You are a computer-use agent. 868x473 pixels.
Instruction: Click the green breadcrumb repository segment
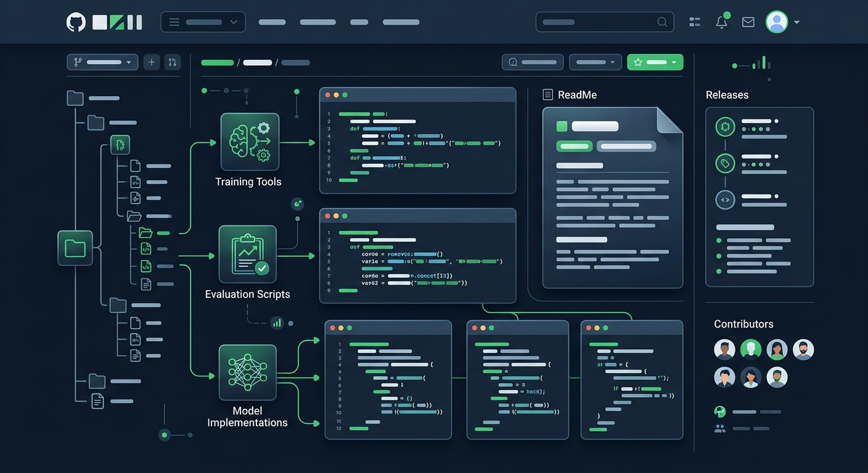tap(217, 62)
